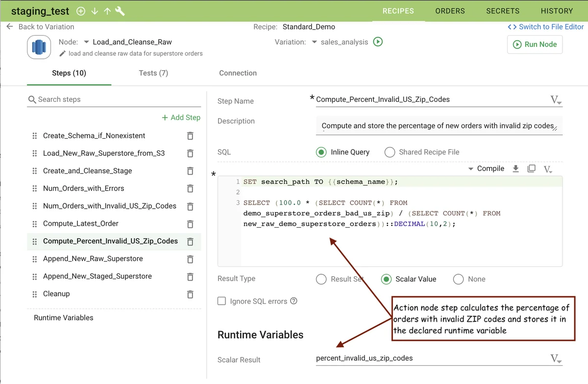Click the database node icon near Load_and_Cleanse_Raw
Screen dimensions: 588x384
click(39, 47)
